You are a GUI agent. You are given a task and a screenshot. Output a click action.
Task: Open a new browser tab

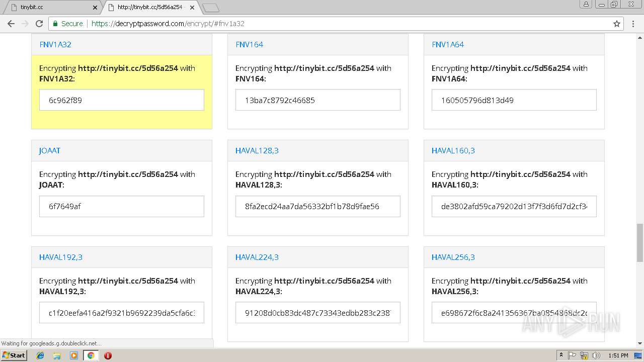(x=210, y=8)
